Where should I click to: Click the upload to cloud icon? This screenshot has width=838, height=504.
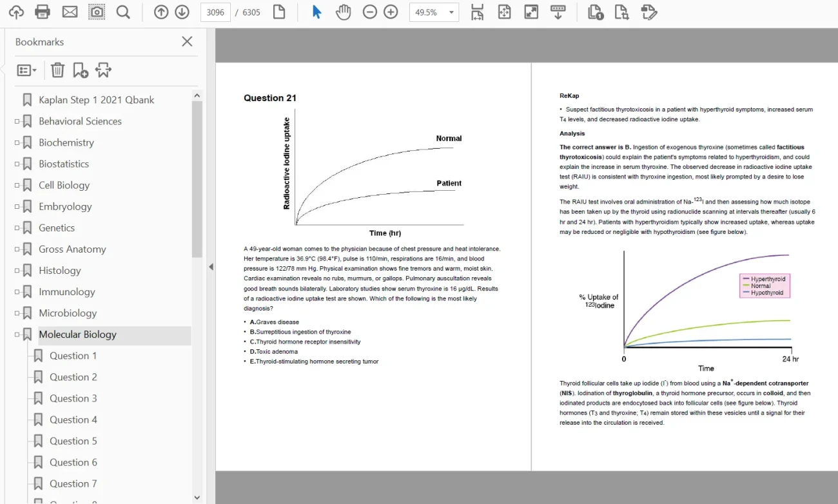point(16,12)
